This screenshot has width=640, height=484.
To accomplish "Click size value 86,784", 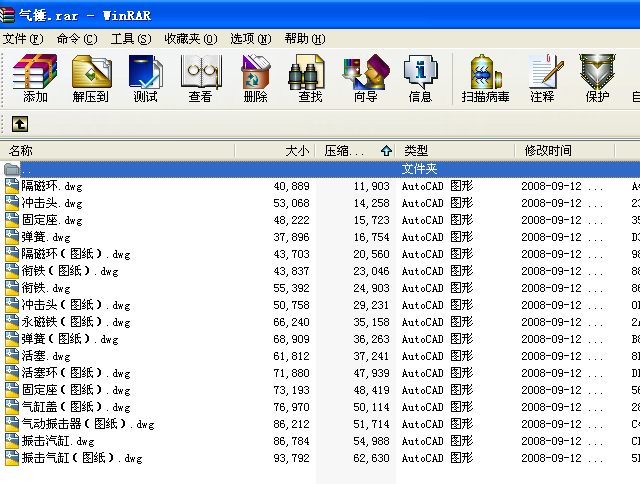I will click(291, 441).
